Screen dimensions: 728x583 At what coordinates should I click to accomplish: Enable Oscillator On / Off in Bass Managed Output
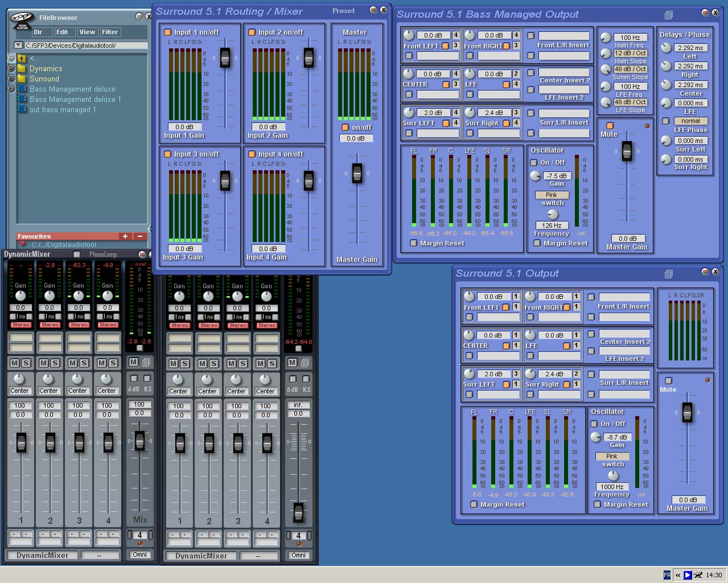coord(534,163)
